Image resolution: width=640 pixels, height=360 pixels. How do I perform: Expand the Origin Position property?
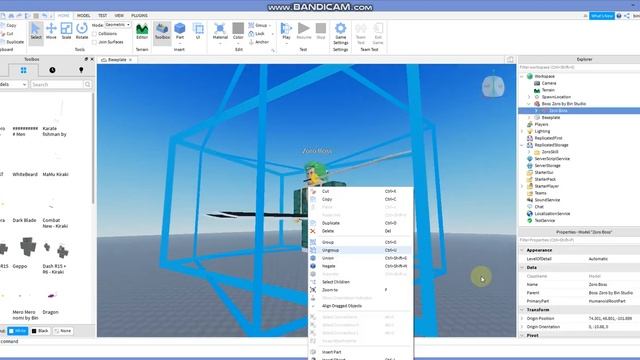(522, 318)
